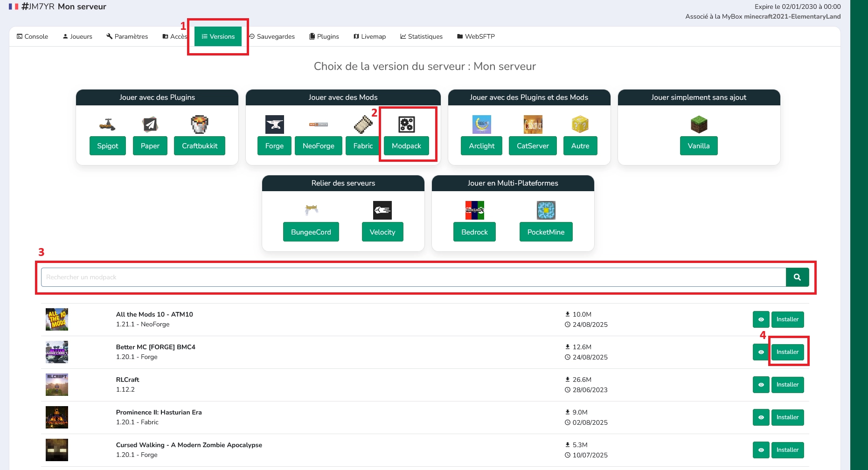
Task: Choose the Arclight button
Action: click(x=482, y=146)
